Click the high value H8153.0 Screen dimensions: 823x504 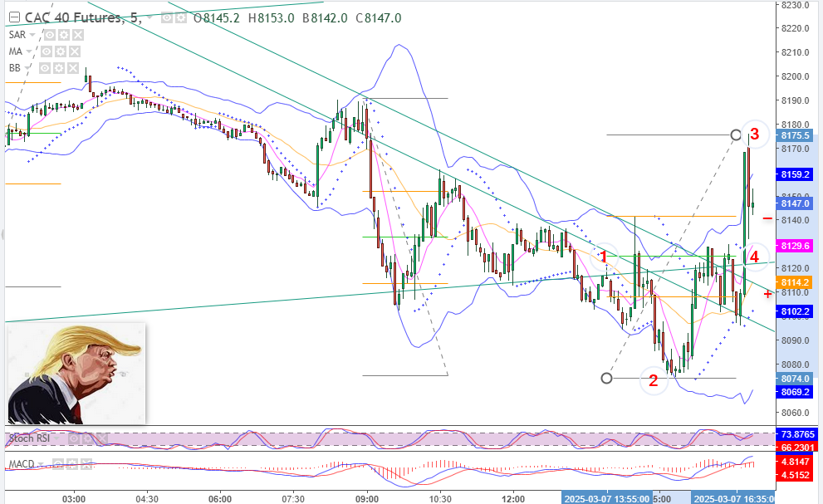click(271, 17)
